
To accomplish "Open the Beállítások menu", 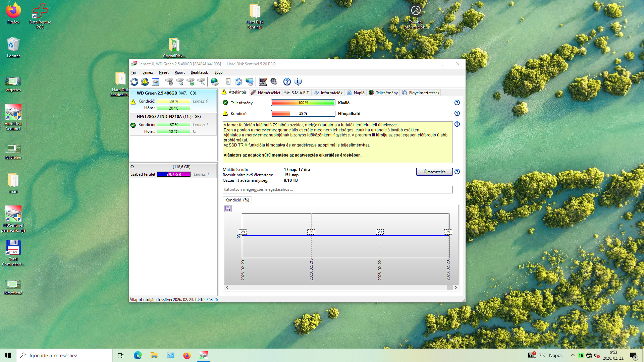I will pos(199,72).
